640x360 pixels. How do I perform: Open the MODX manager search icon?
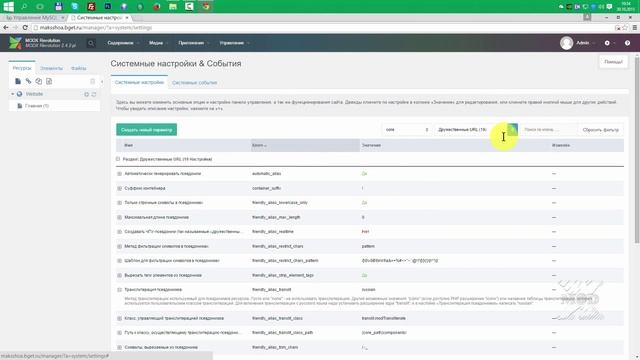(91, 43)
